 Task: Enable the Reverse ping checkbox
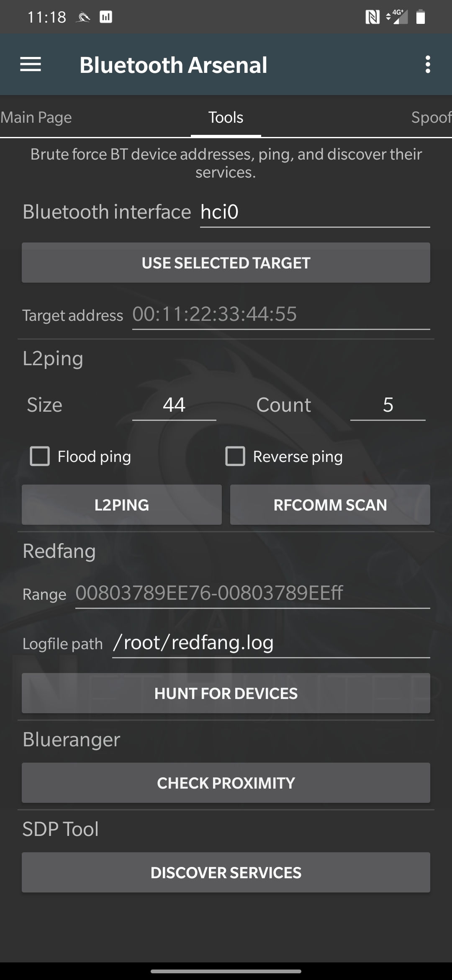(235, 456)
